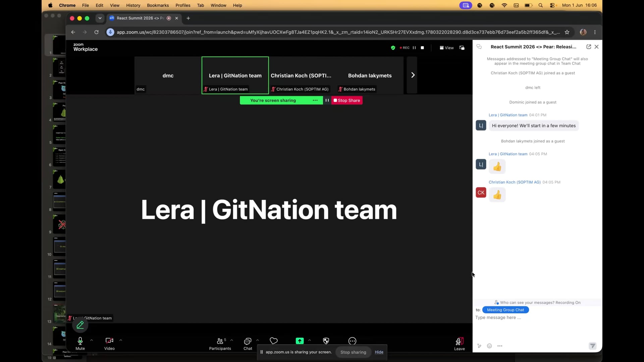
Task: Pause the screen share
Action: 327,100
